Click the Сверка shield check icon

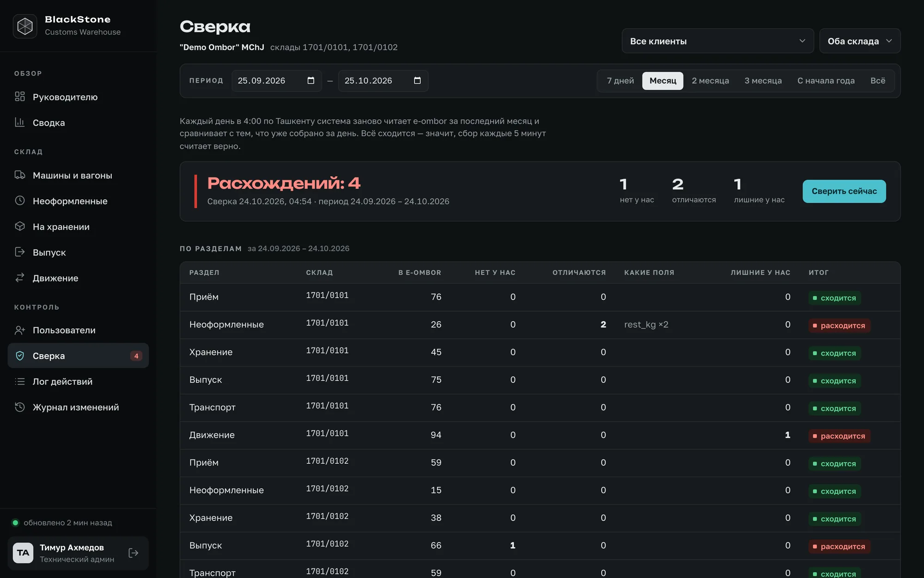click(20, 356)
